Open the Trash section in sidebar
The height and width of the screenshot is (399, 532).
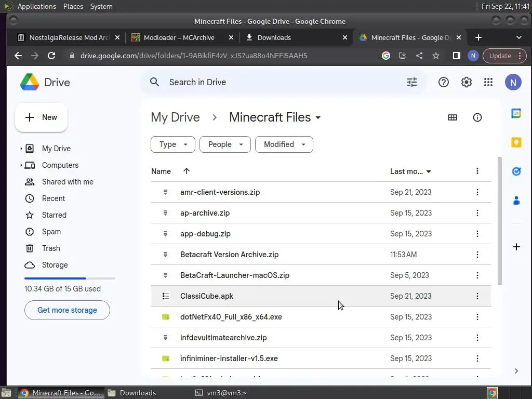coord(51,248)
